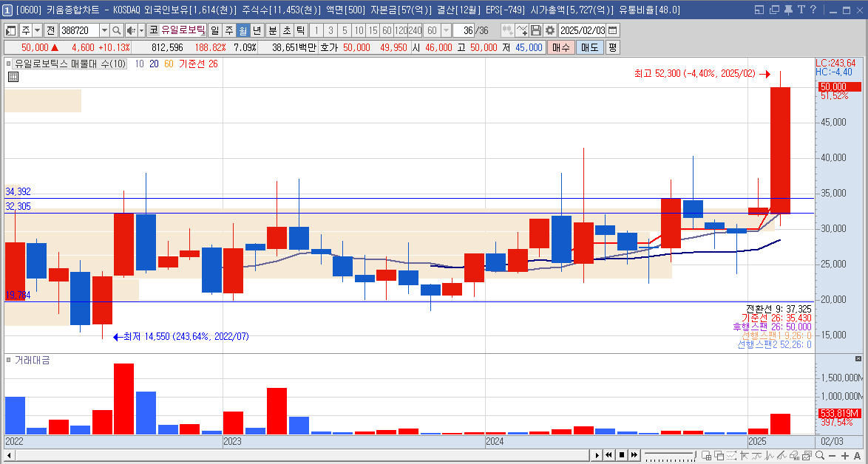868x464 pixels.
Task: Click the title bar window layout icon
Action: pos(759,10)
